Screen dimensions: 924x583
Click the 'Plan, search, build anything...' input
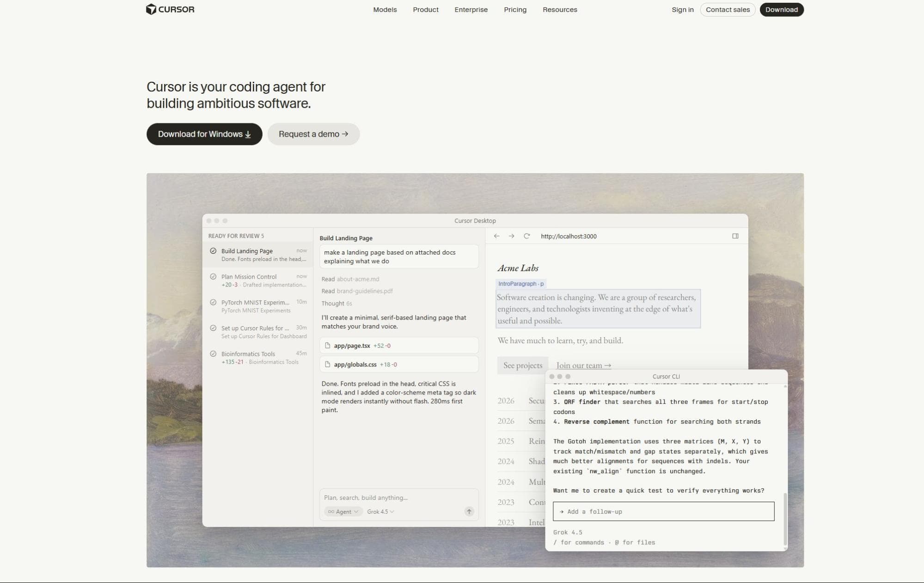click(x=399, y=498)
